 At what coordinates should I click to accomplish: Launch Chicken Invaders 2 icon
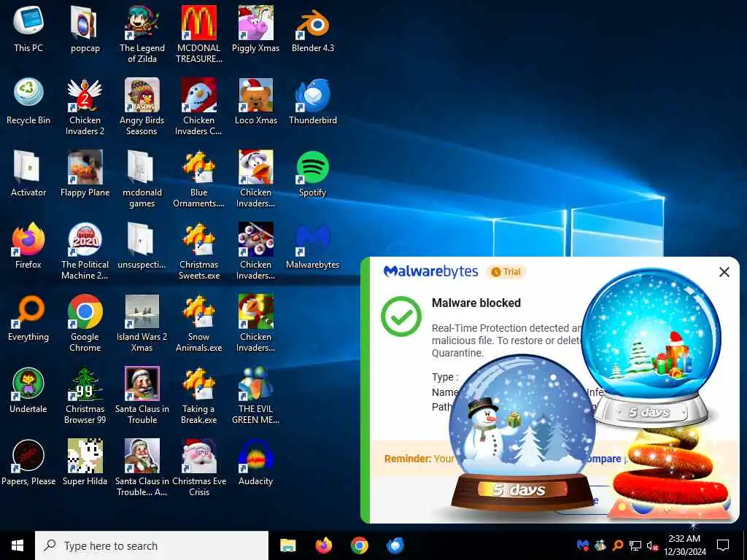click(85, 106)
